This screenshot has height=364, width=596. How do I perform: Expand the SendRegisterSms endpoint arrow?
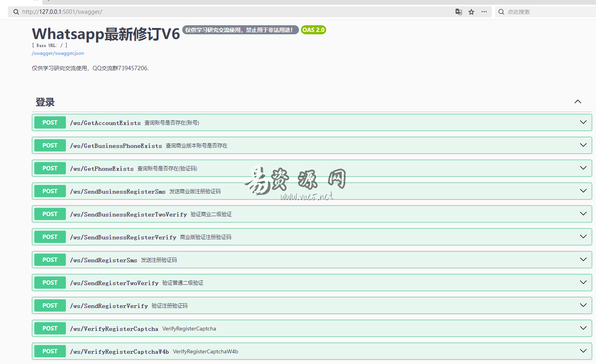tap(583, 259)
